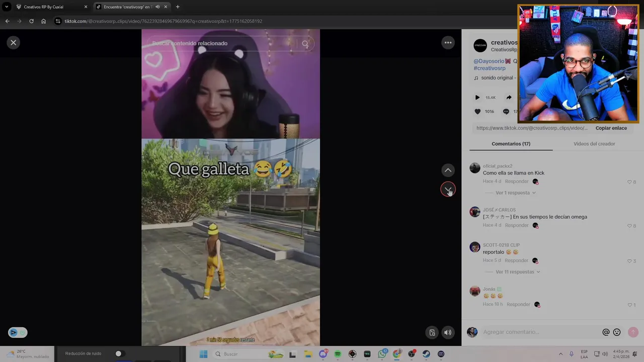The width and height of the screenshot is (644, 362).
Task: Open JOSÉ CARLOS profile avatar
Action: tap(475, 212)
